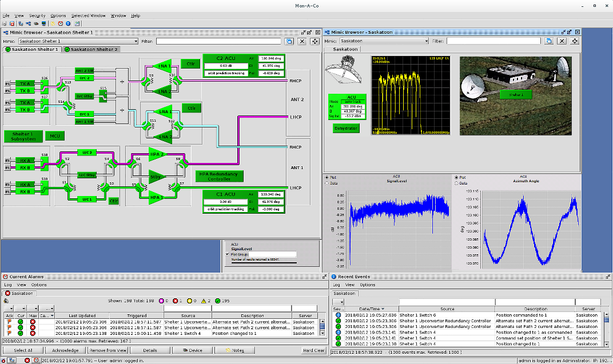This screenshot has width=613, height=364.
Task: Click the plot results loading progress bar
Action: click(264, 263)
